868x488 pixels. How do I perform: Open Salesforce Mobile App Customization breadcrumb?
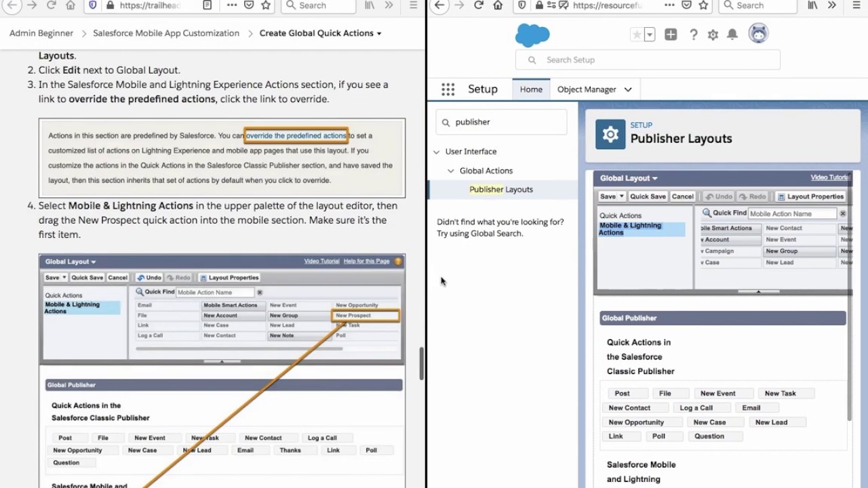point(166,33)
